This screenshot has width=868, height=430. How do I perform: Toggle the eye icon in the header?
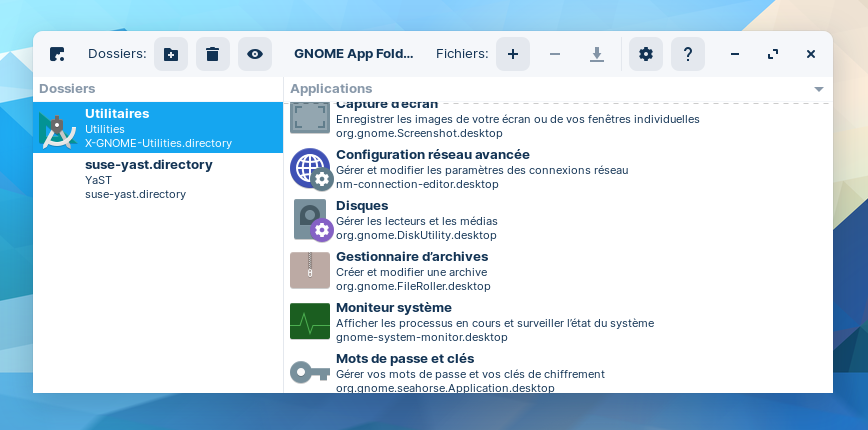click(255, 54)
